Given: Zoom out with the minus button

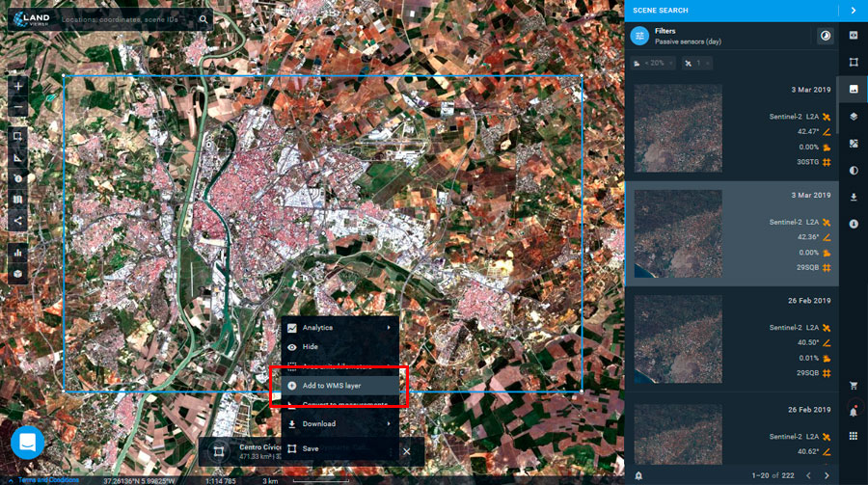Looking at the screenshot, I should point(17,107).
